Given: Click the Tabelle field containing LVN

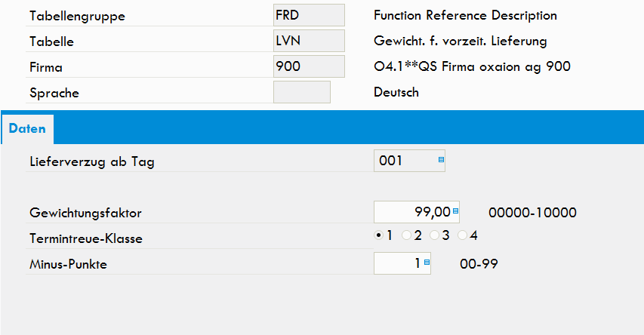Looking at the screenshot, I should tap(309, 41).
